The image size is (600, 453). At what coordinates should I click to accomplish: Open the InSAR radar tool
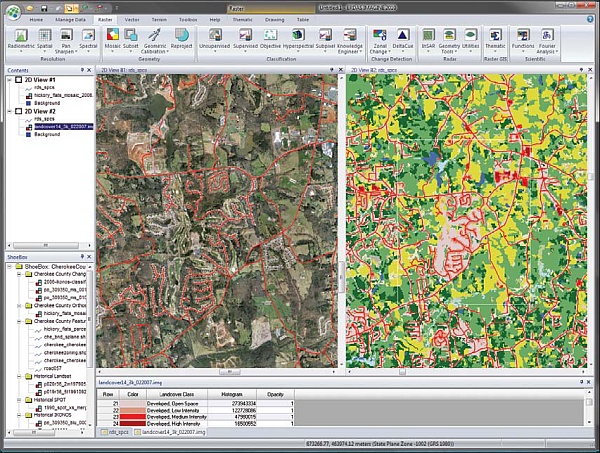click(x=428, y=40)
